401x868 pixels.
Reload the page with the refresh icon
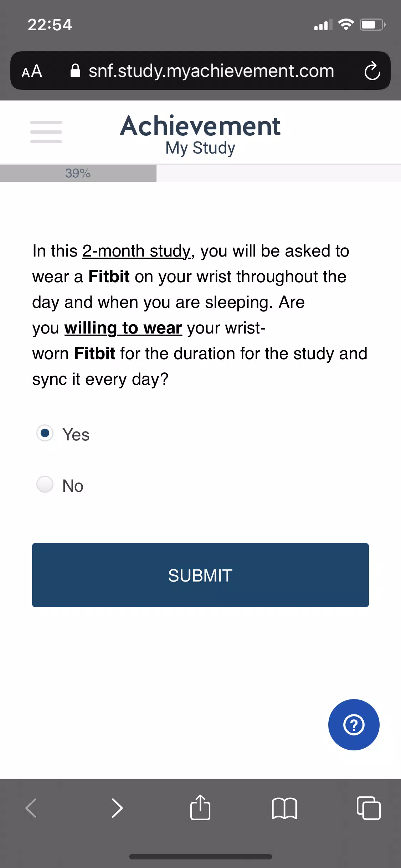point(372,71)
